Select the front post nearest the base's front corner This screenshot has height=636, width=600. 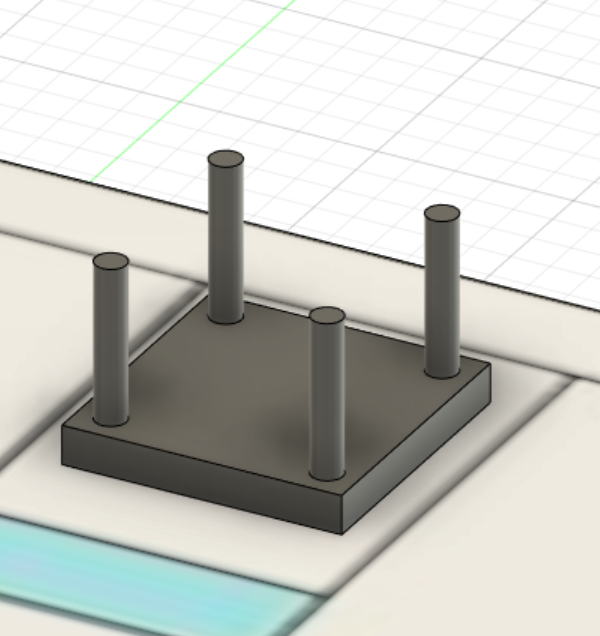pyautogui.click(x=327, y=400)
